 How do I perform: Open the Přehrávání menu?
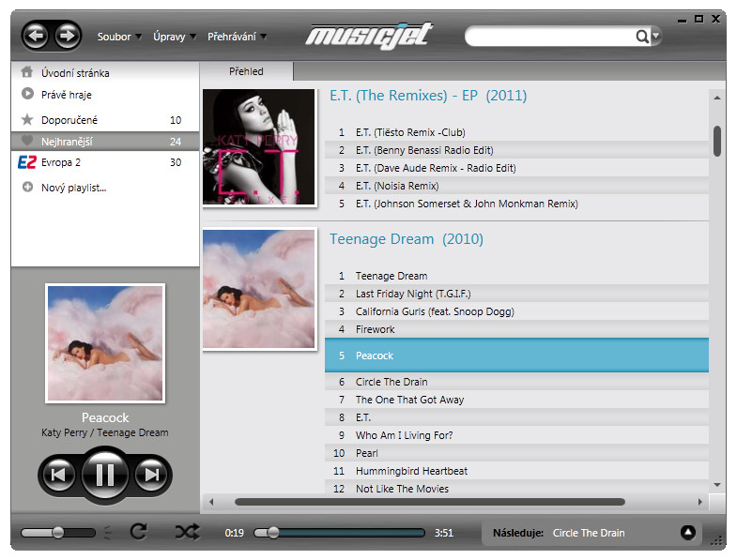[x=237, y=37]
